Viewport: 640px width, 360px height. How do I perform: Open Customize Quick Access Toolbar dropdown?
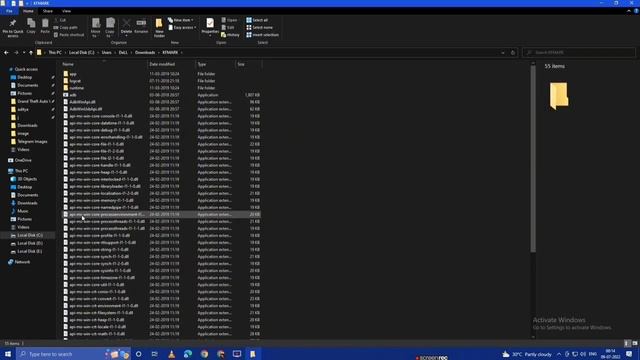point(27,3)
